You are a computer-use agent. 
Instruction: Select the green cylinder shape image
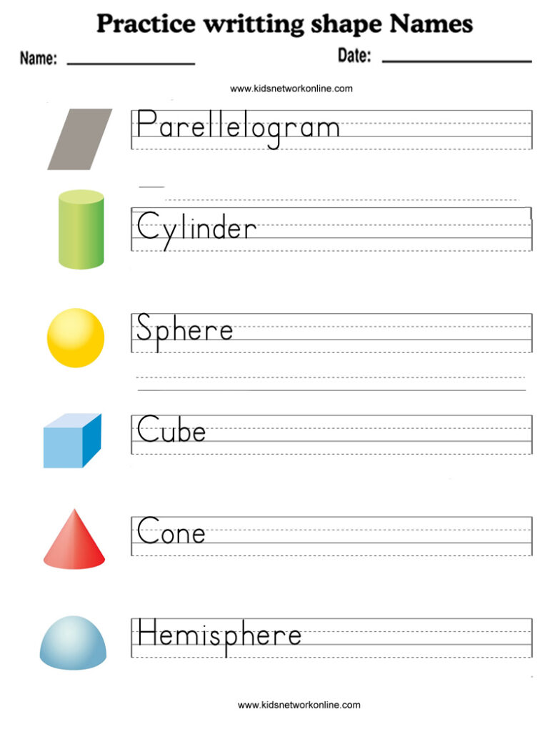click(x=81, y=229)
